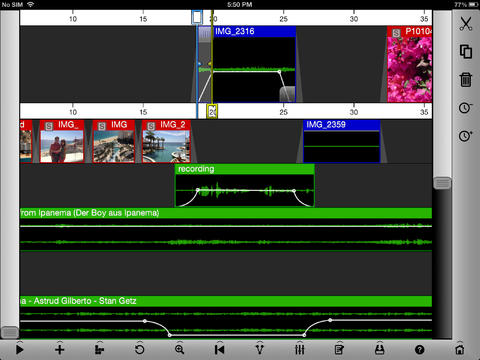Select the IMG_2316 video clip
This screenshot has height=360, width=480.
click(x=254, y=64)
